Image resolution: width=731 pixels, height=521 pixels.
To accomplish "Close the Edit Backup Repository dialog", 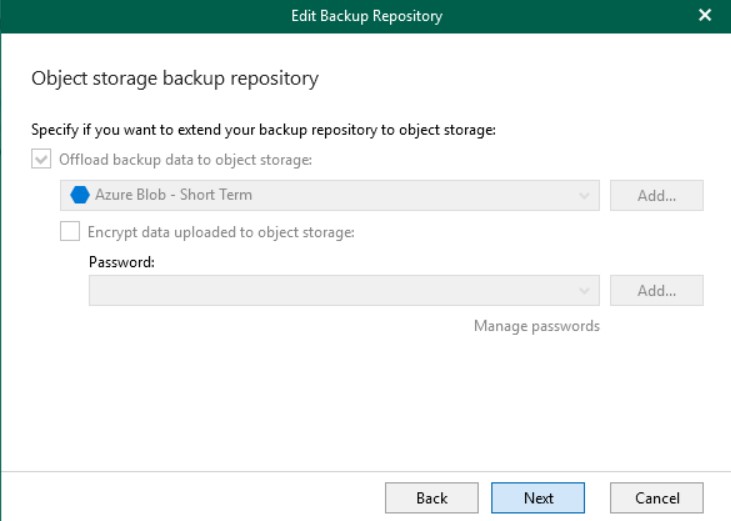I will coord(704,15).
